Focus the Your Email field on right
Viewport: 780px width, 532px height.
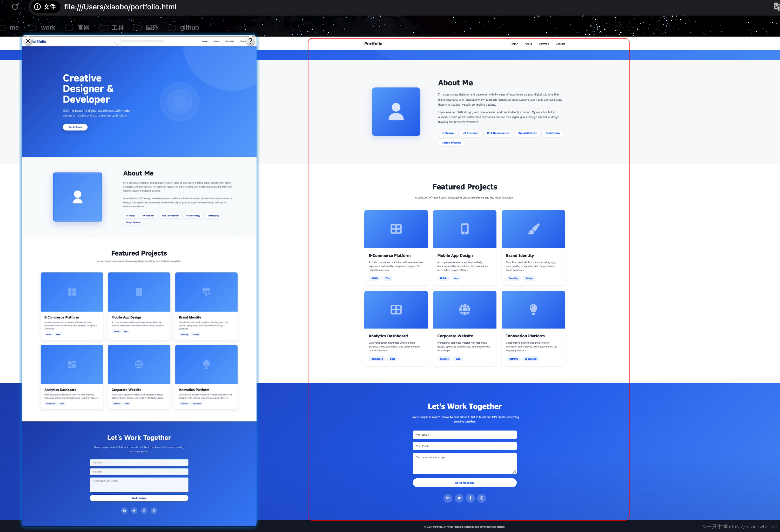465,446
